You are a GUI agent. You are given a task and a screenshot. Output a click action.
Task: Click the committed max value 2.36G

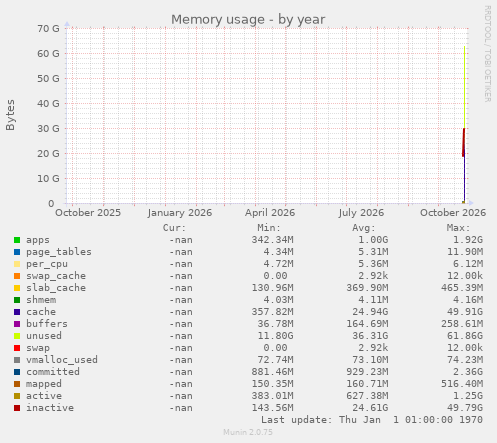[468, 372]
